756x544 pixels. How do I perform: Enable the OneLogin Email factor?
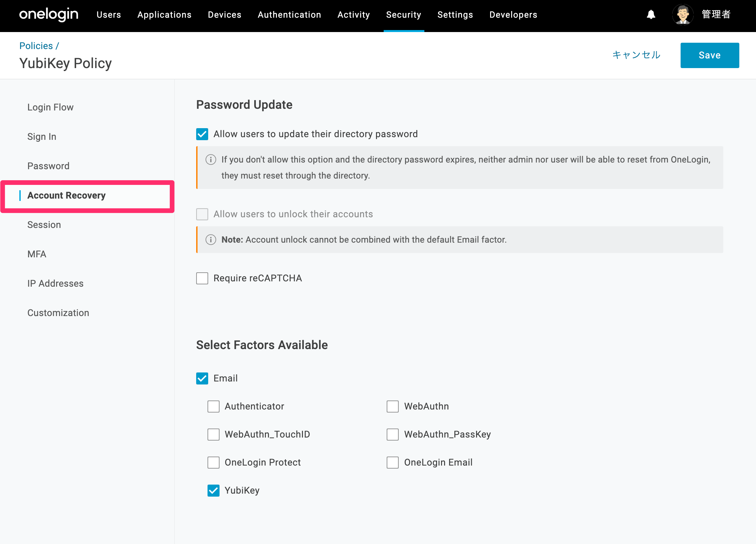[x=393, y=463]
